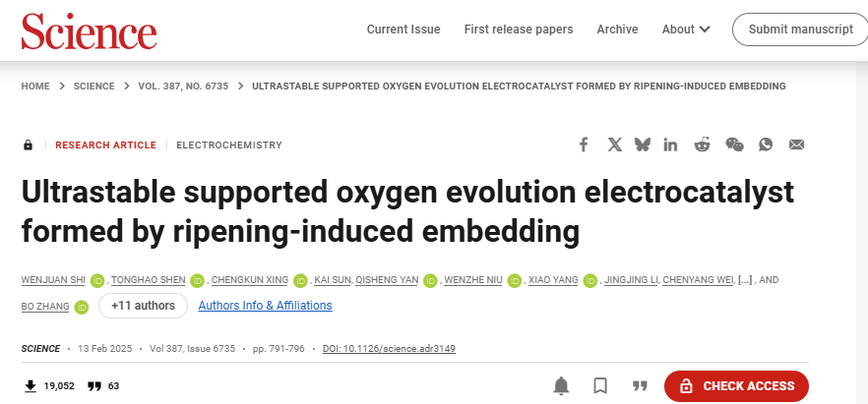868x404 pixels.
Task: Share article on LinkedIn
Action: (x=671, y=144)
